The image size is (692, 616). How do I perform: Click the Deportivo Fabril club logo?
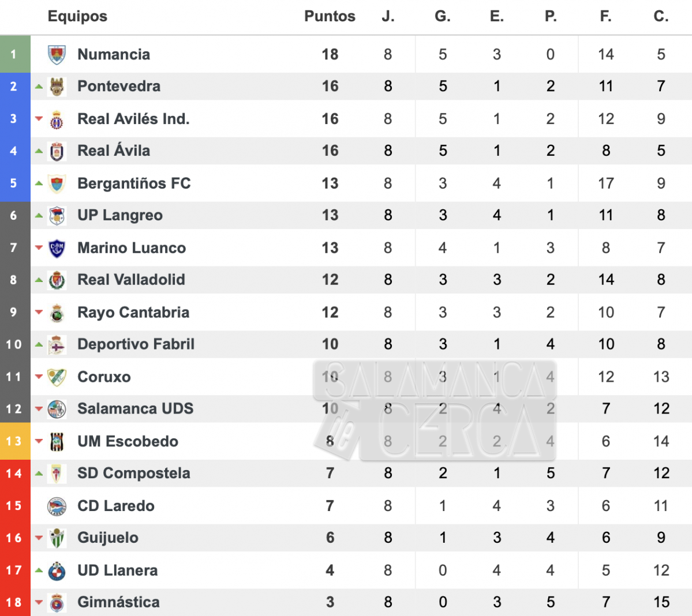pyautogui.click(x=57, y=344)
